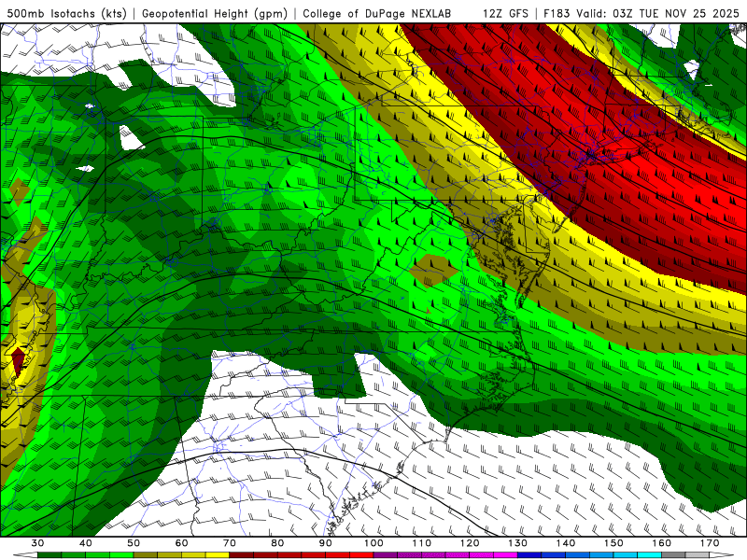
Task: Click the legend value '170'
Action: pyautogui.click(x=710, y=543)
